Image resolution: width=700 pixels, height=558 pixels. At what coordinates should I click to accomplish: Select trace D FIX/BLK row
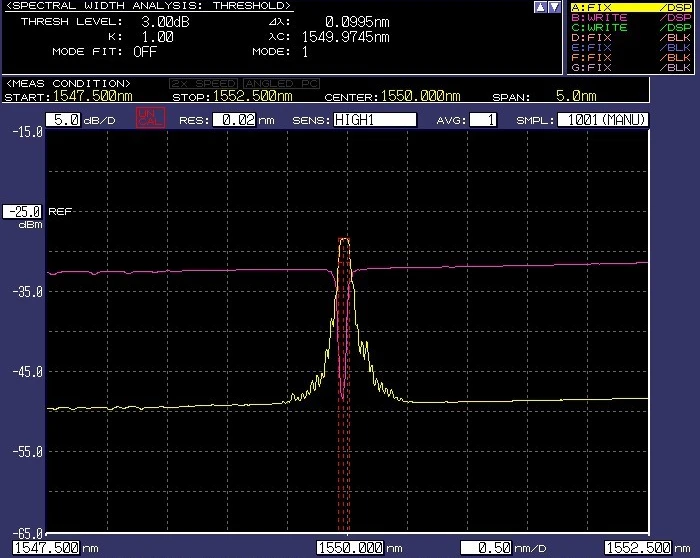[x=631, y=38]
